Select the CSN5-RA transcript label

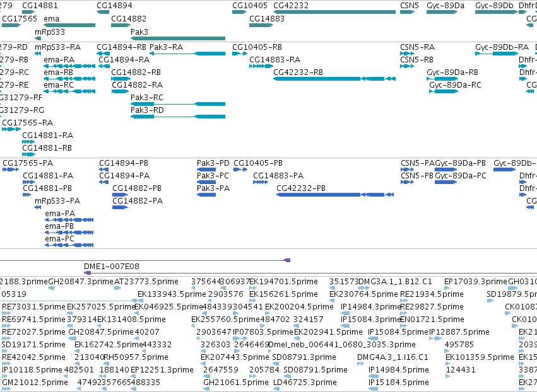(x=417, y=47)
